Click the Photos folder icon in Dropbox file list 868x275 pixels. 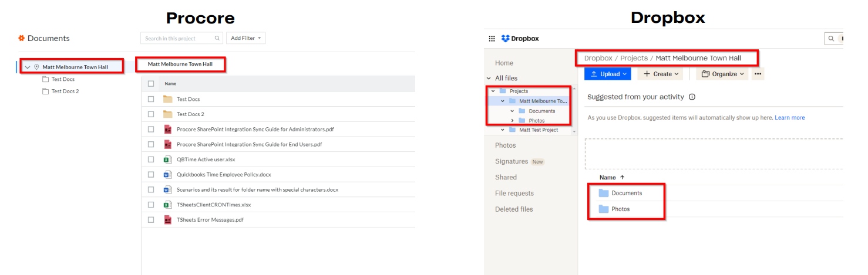coord(604,209)
